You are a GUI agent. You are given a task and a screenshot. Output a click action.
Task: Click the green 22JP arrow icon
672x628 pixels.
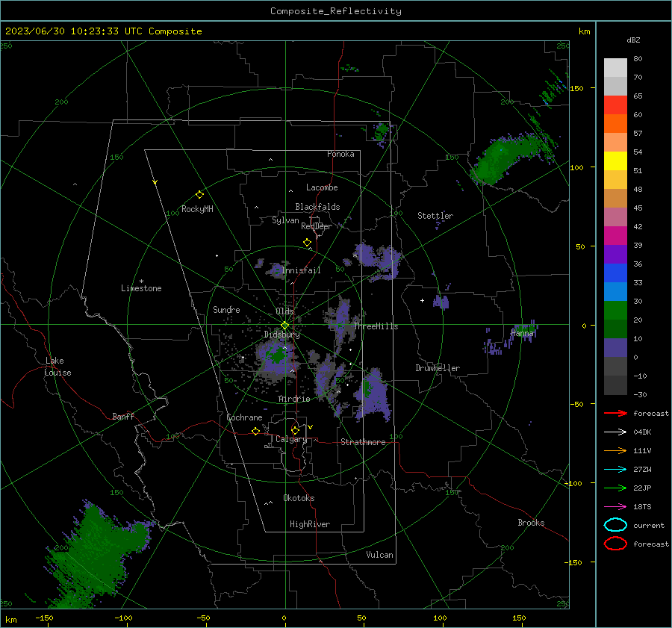[x=615, y=488]
